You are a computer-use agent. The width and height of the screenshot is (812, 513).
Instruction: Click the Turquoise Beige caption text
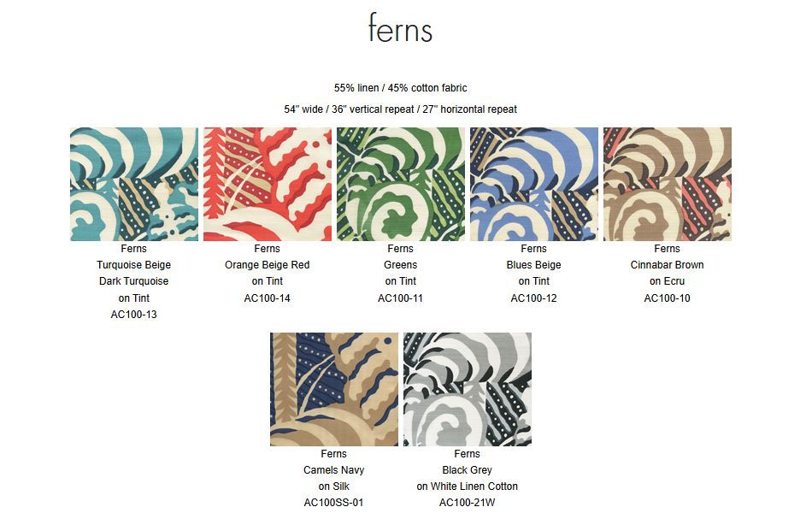click(133, 265)
